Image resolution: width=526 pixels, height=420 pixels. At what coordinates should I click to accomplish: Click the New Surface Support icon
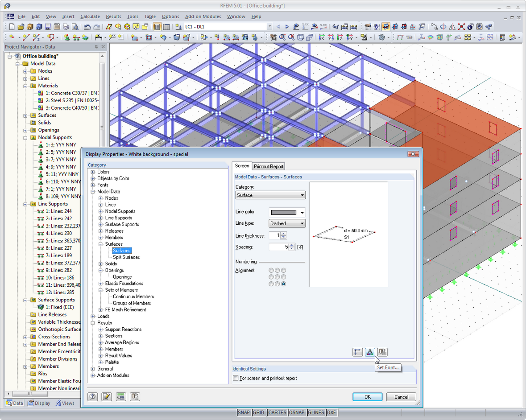click(x=85, y=37)
